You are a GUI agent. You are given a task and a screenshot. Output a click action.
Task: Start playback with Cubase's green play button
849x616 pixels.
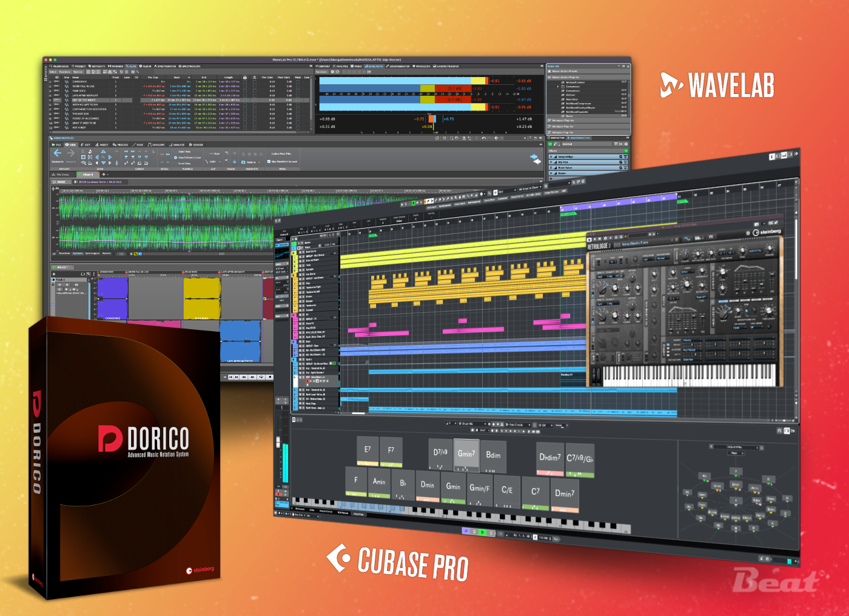pyautogui.click(x=483, y=532)
